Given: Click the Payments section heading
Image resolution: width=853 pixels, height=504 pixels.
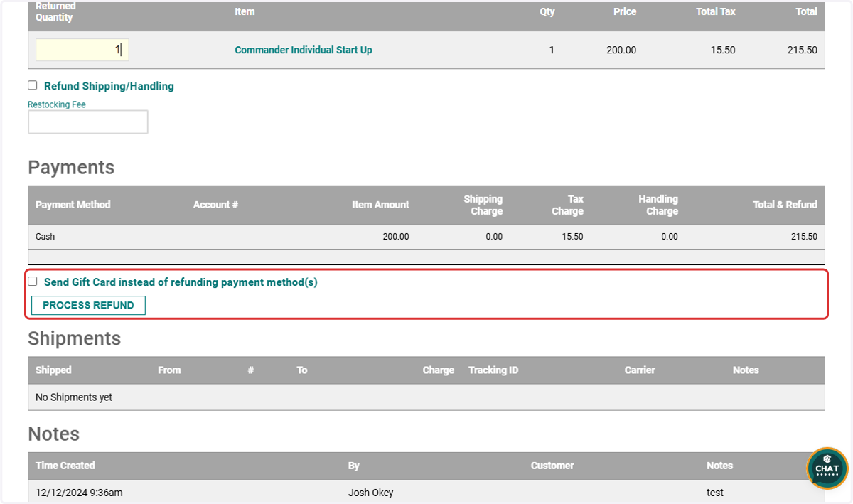Looking at the screenshot, I should pos(71,168).
